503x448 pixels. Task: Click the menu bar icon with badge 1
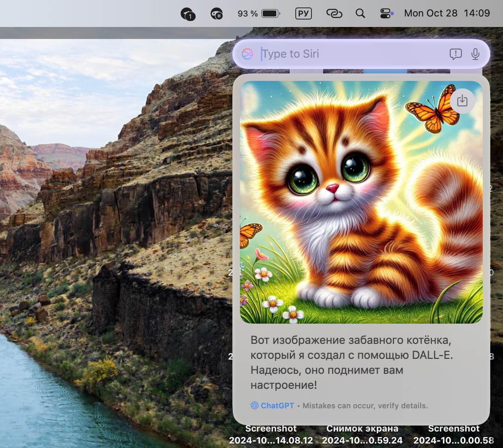pyautogui.click(x=187, y=14)
